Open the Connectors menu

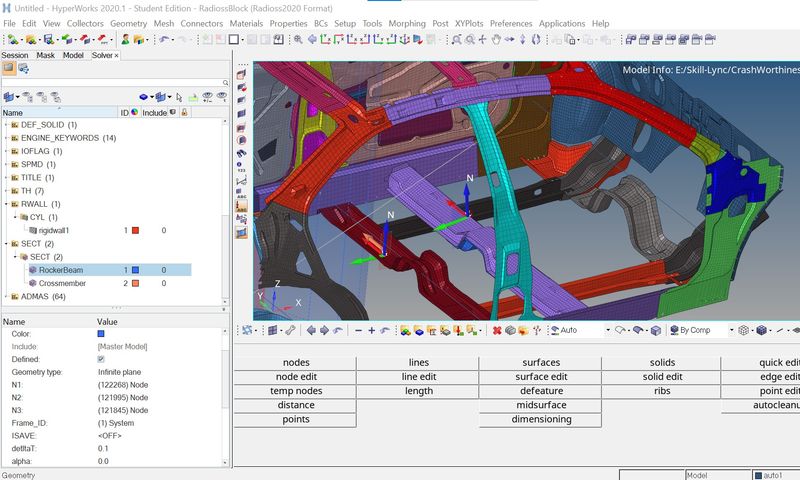pyautogui.click(x=202, y=23)
